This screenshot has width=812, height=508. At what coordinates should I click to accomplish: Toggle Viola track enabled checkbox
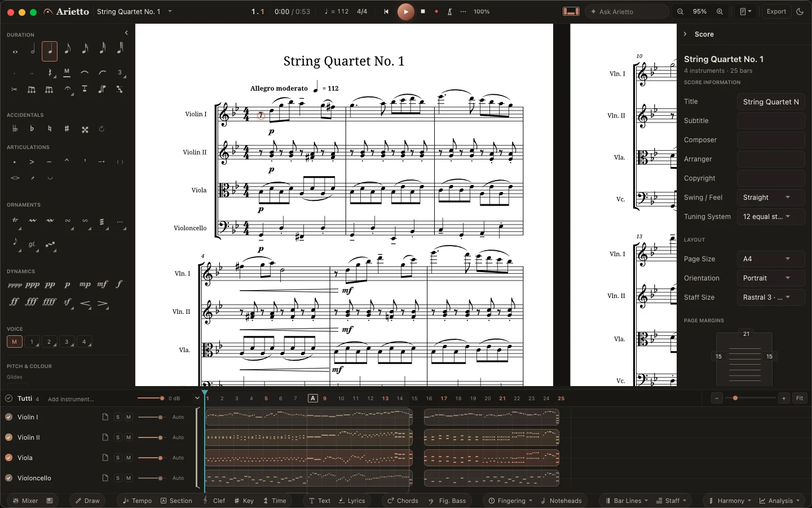tap(9, 458)
